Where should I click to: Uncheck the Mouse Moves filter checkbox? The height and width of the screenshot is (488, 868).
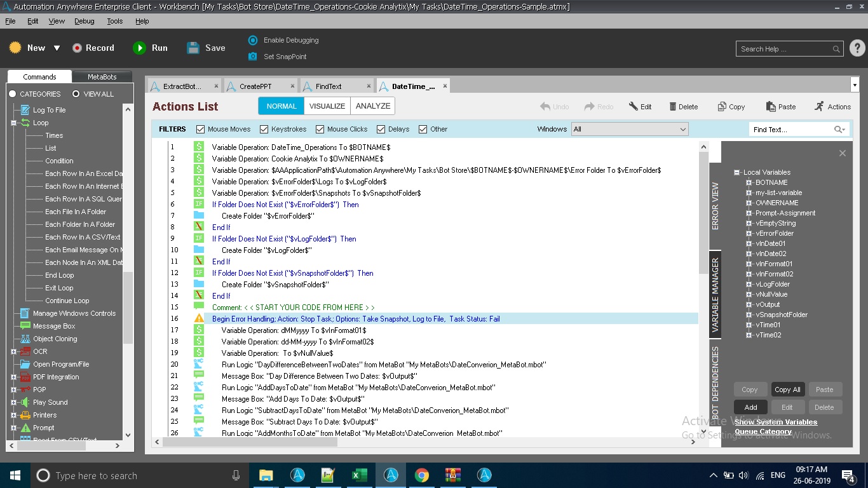201,129
